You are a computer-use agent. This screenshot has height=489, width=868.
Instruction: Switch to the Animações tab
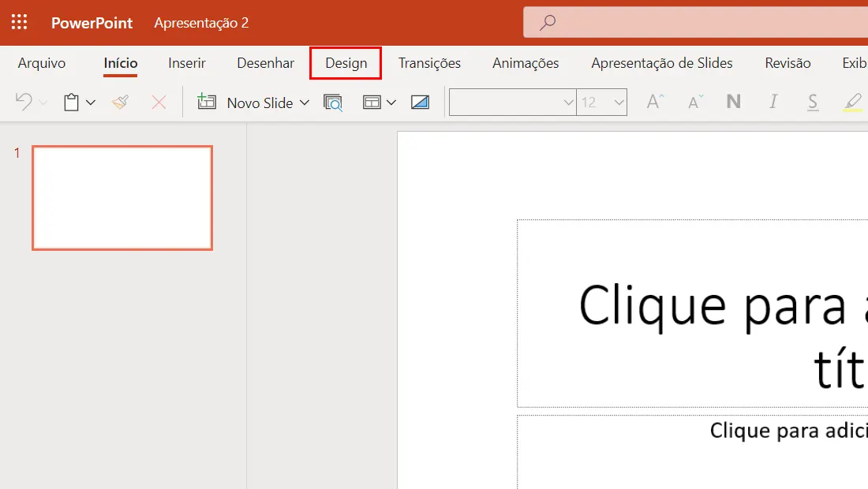pos(526,63)
